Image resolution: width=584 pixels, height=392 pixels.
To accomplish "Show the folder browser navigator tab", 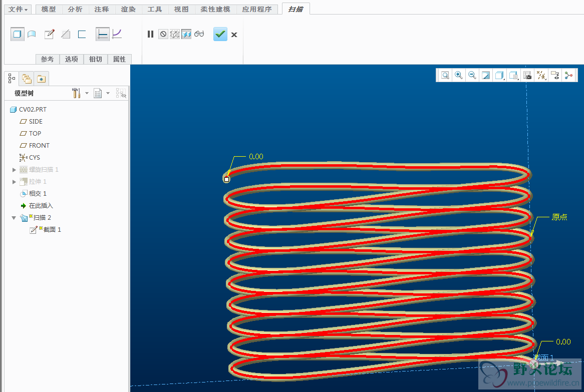I will click(x=27, y=79).
